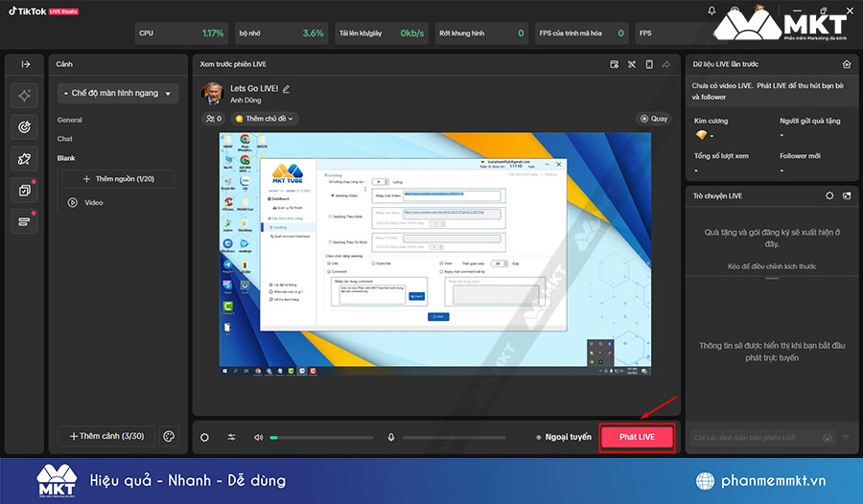
Task: Open the sparkle effects icon in the sidebar
Action: pyautogui.click(x=25, y=96)
